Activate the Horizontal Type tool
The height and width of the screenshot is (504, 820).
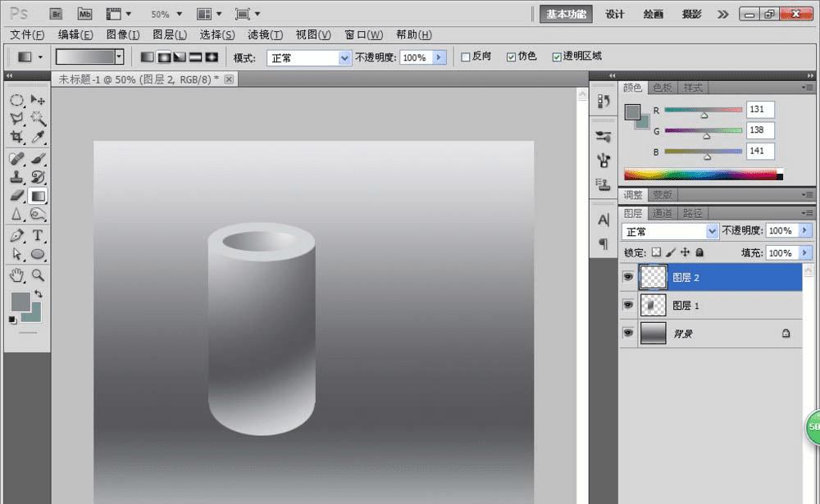coord(38,236)
